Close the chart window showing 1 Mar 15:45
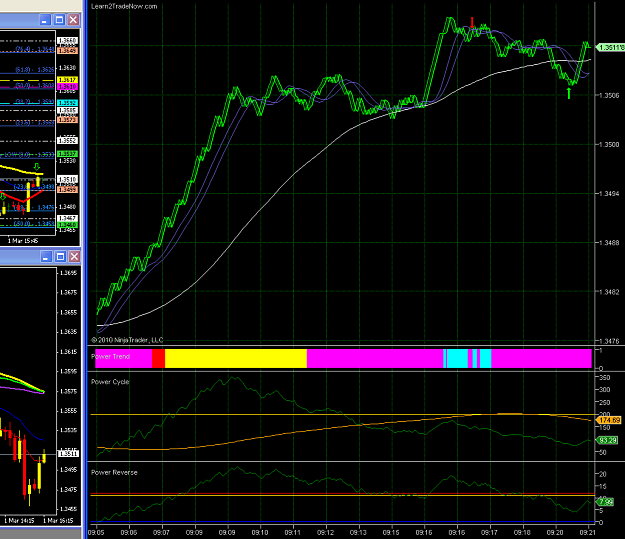The height and width of the screenshot is (539, 625). click(x=73, y=20)
